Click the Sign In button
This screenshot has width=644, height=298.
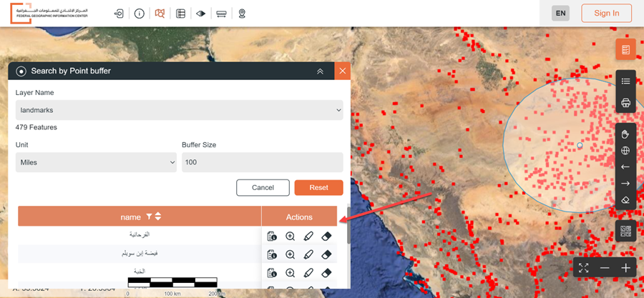tap(607, 13)
